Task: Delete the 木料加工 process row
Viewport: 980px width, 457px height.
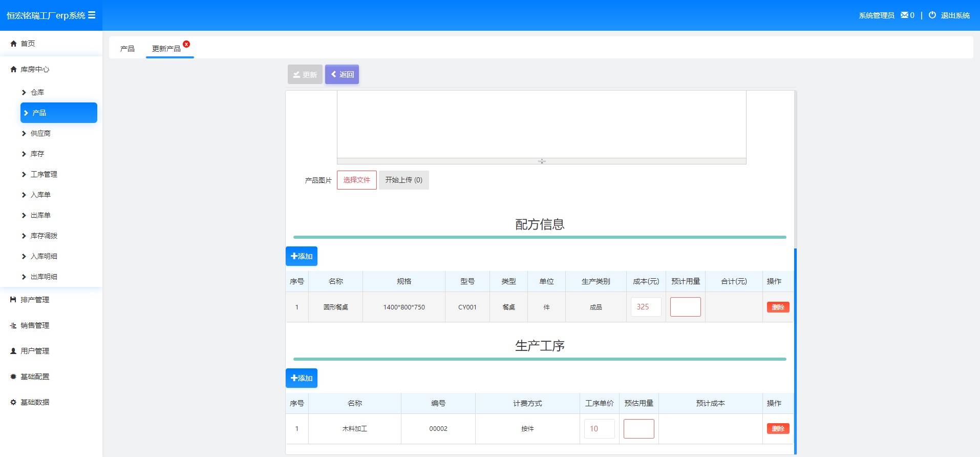Action: 777,429
